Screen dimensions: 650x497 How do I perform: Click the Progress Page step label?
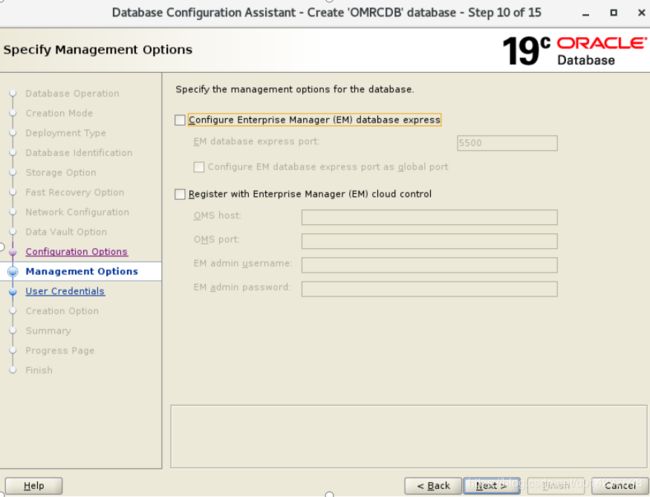60,351
